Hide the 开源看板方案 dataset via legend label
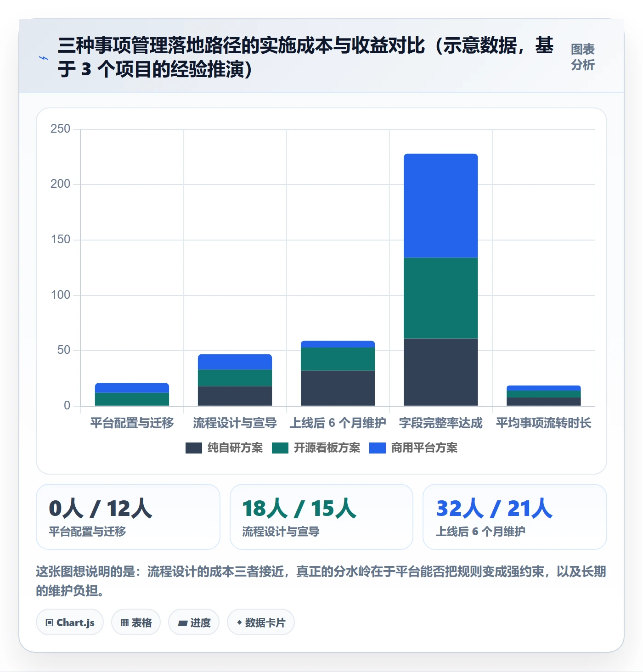 tap(327, 448)
